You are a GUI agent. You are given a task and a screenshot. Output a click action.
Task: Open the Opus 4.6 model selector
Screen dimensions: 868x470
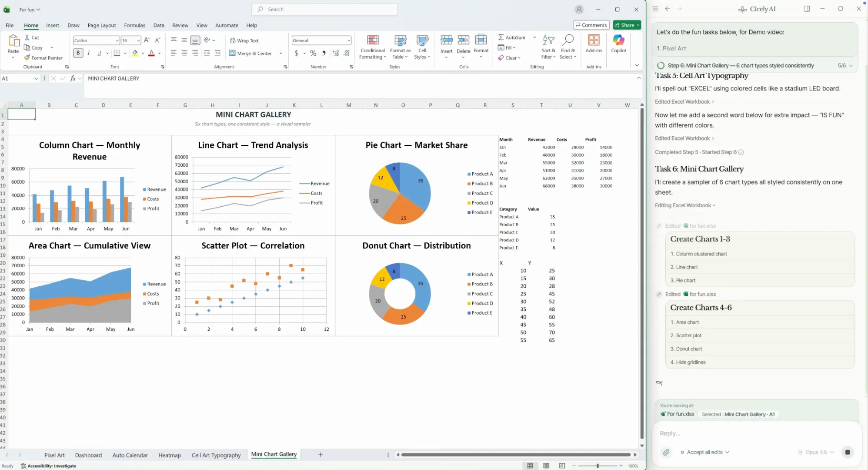[x=816, y=453]
